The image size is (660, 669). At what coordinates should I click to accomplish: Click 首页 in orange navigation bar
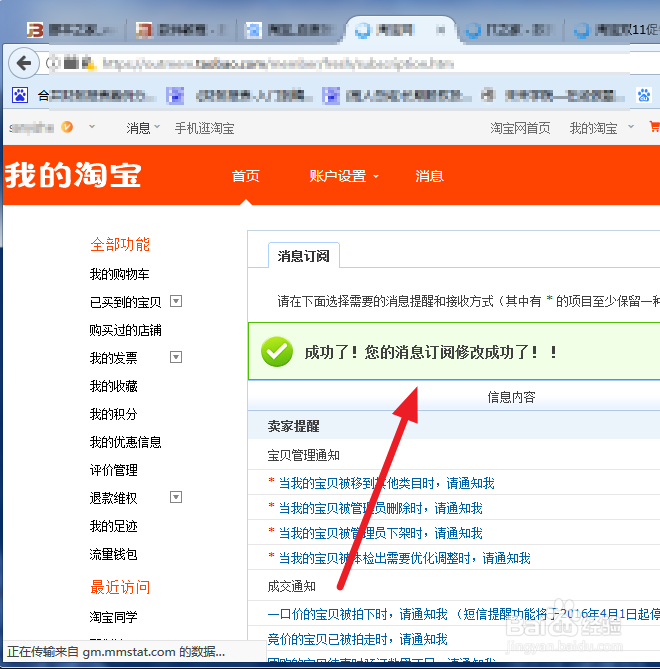coord(245,176)
